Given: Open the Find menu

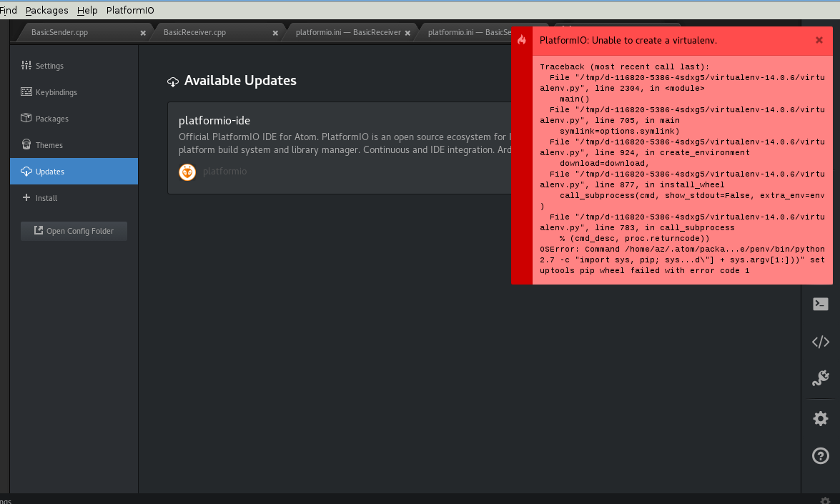Looking at the screenshot, I should pyautogui.click(x=8, y=10).
